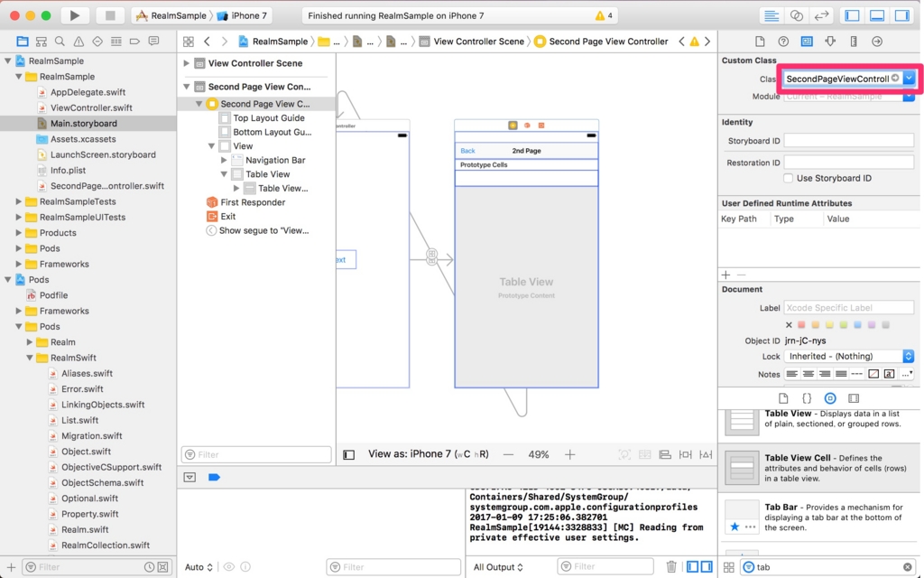Show the Object library tab
The image size is (924, 578).
coord(830,398)
